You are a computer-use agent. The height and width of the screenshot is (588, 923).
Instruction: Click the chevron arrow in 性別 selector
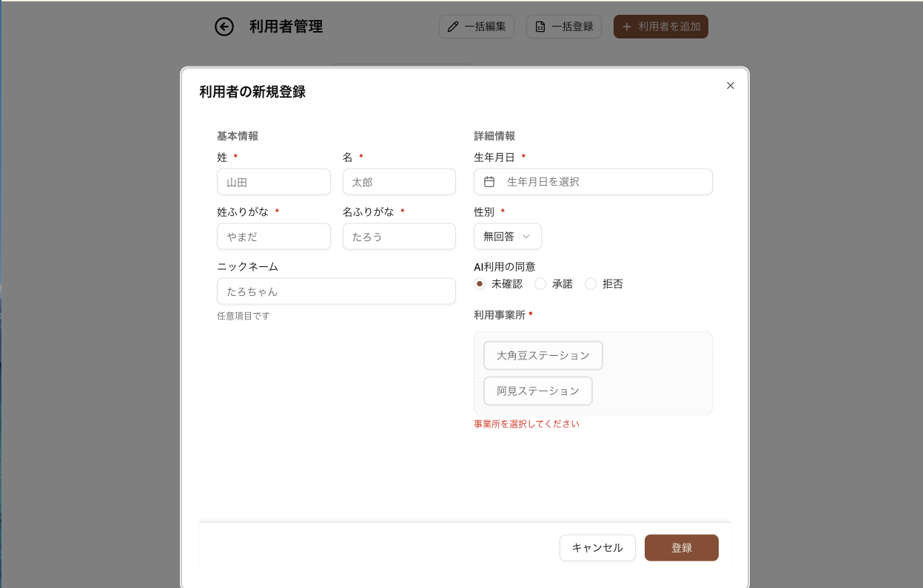(x=527, y=237)
